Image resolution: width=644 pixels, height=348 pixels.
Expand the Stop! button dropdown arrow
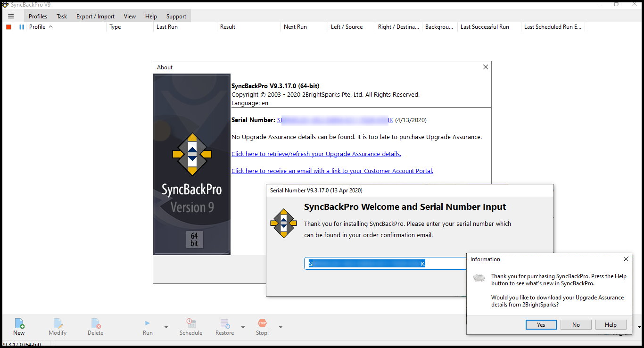[281, 327]
